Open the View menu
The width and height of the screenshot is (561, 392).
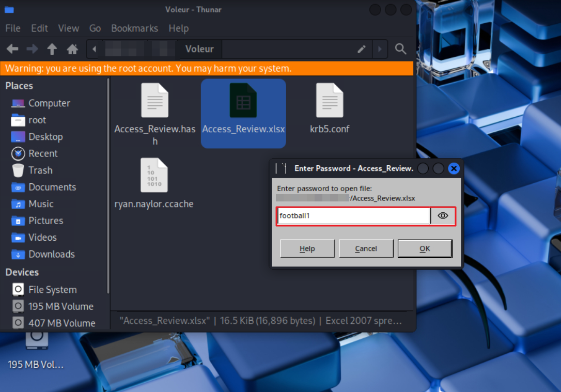pyautogui.click(x=68, y=28)
